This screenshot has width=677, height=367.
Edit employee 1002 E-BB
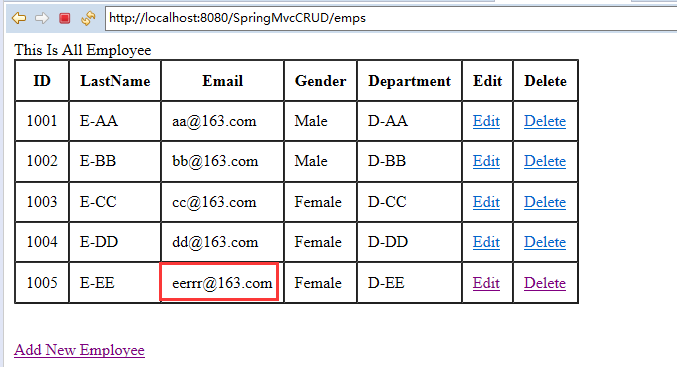[x=486, y=161]
